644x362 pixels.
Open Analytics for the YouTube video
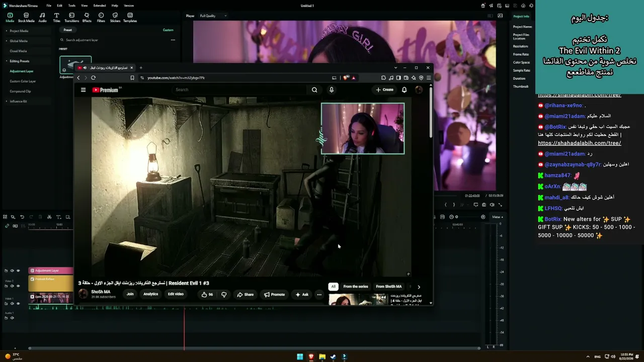coord(150,294)
